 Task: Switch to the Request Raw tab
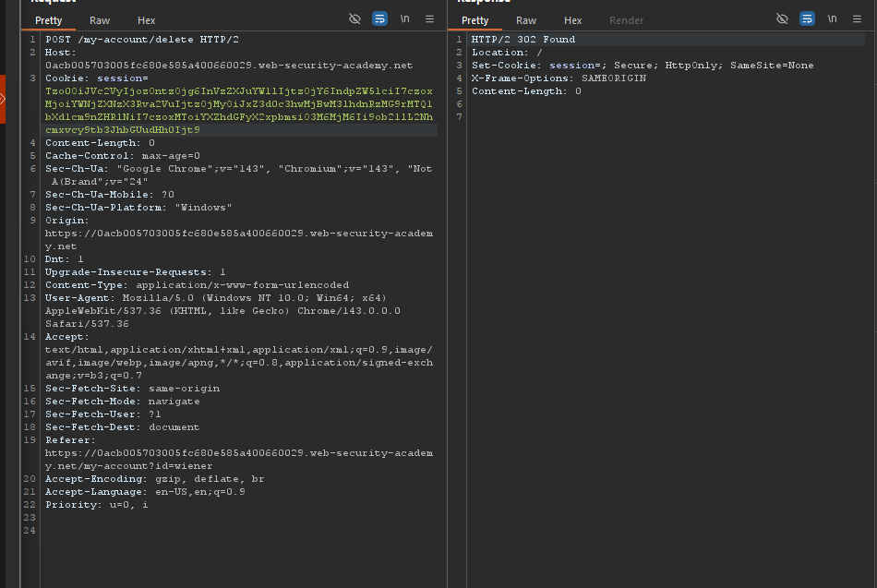pos(100,20)
